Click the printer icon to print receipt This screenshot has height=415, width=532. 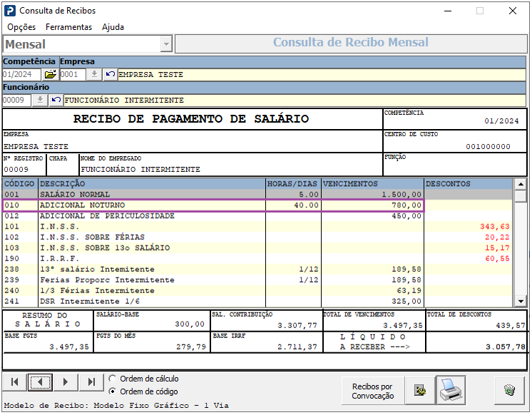(451, 390)
